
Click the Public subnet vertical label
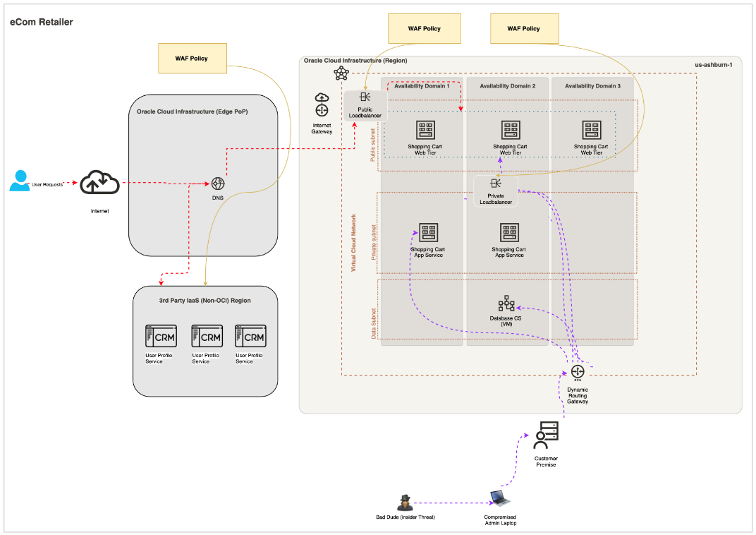pyautogui.click(x=372, y=145)
